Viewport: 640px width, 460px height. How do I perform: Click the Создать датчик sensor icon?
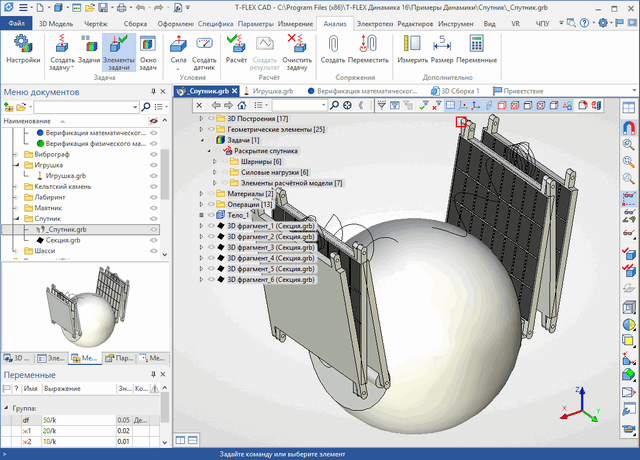(204, 44)
